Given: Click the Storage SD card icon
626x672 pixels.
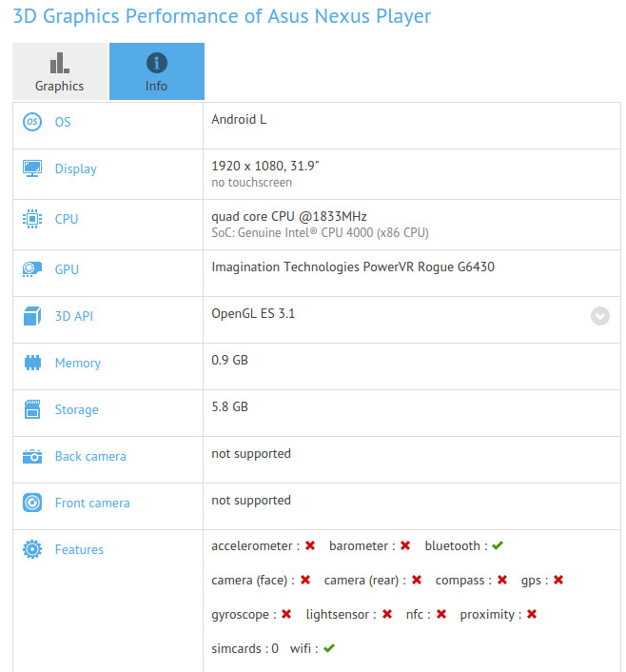Looking at the screenshot, I should (x=32, y=409).
